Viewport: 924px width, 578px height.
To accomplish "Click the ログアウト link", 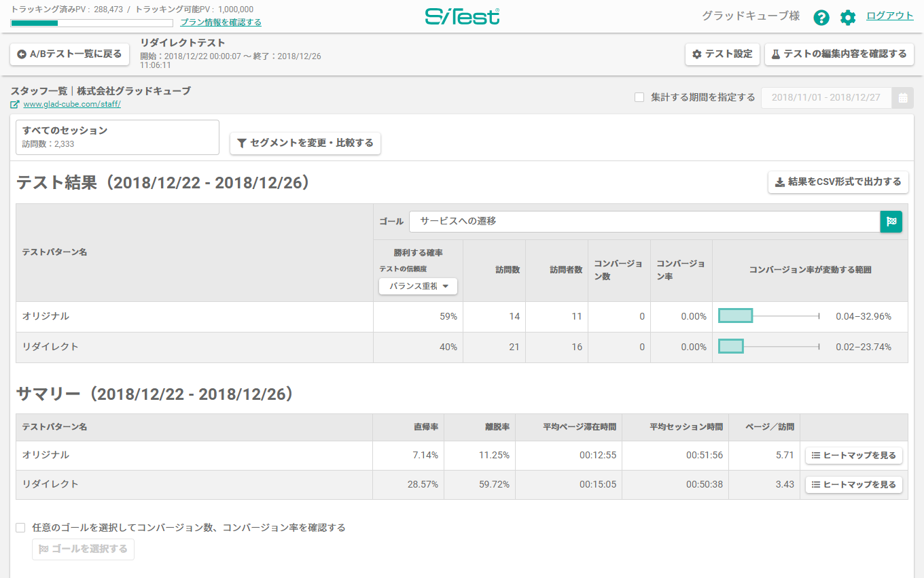I will pyautogui.click(x=889, y=16).
